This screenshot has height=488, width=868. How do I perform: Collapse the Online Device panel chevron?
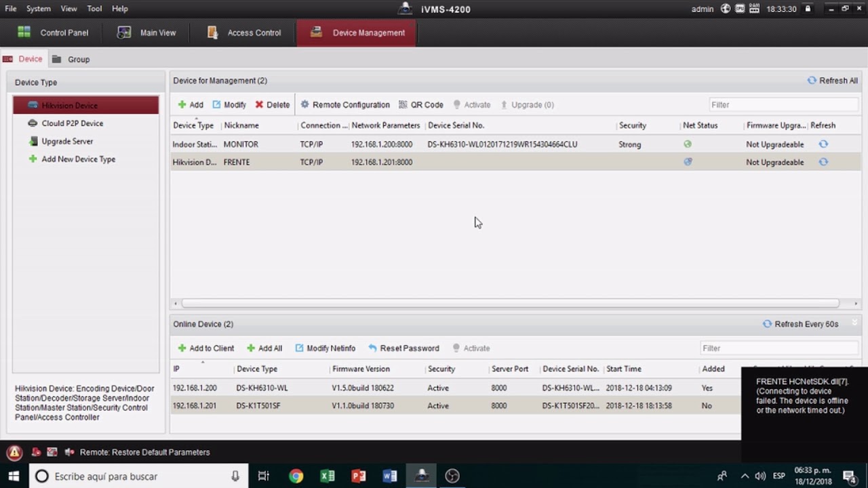(854, 323)
